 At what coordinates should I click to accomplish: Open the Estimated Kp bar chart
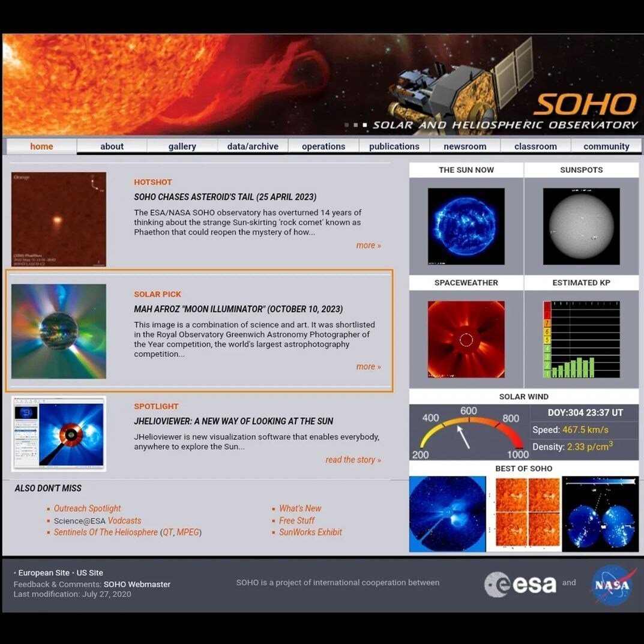(581, 339)
